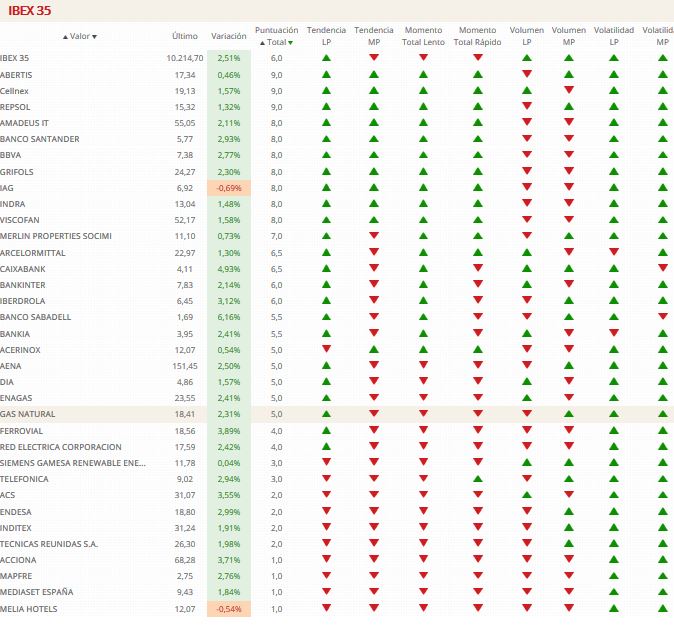Click VISCOFAN last price 52,17

[x=185, y=220]
